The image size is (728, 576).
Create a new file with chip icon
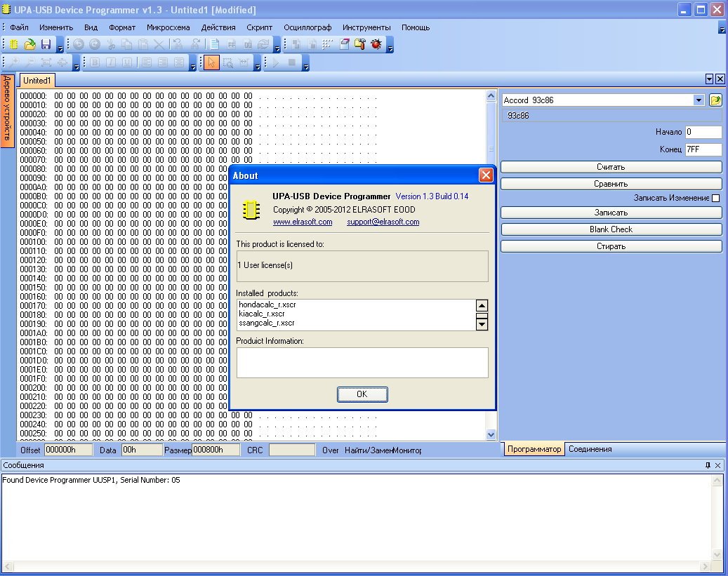point(14,45)
